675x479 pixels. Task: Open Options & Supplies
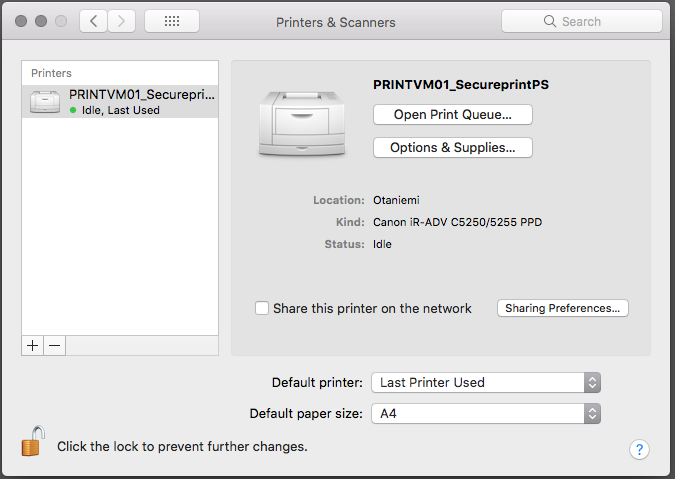pos(452,148)
